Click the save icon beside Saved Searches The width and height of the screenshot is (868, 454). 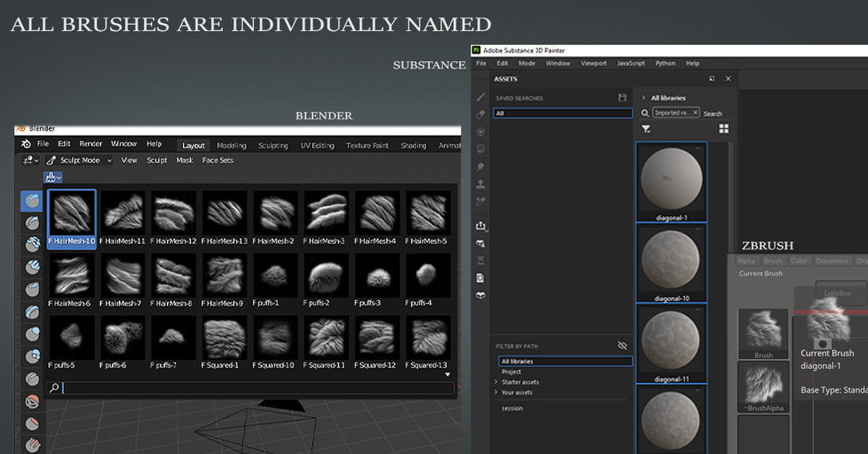622,97
